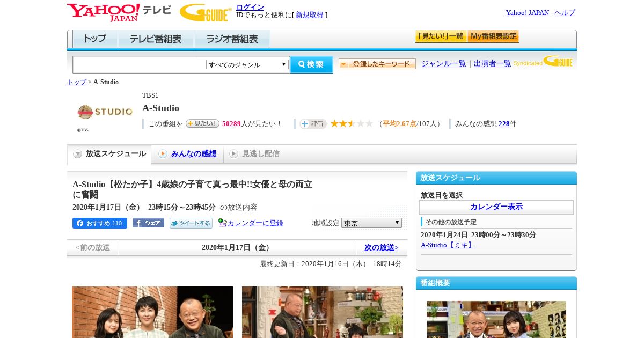Open the 出演者一覧 link
644x338 pixels.
coord(493,64)
